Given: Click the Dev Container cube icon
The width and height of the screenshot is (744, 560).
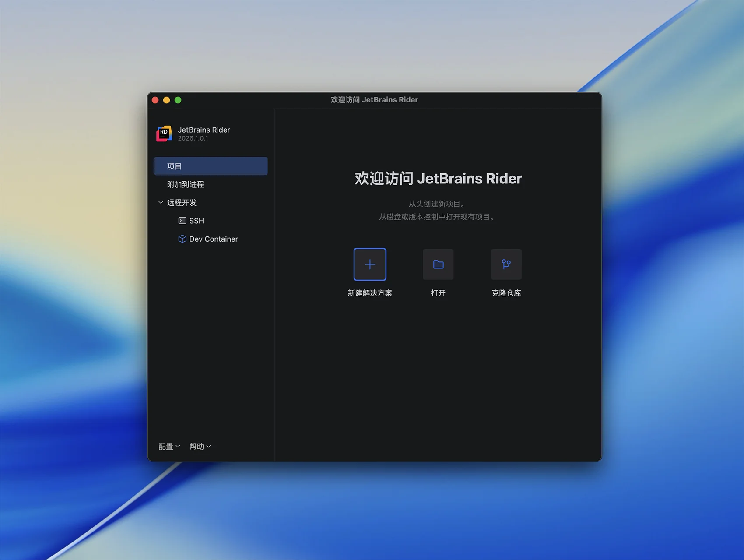Looking at the screenshot, I should 182,239.
